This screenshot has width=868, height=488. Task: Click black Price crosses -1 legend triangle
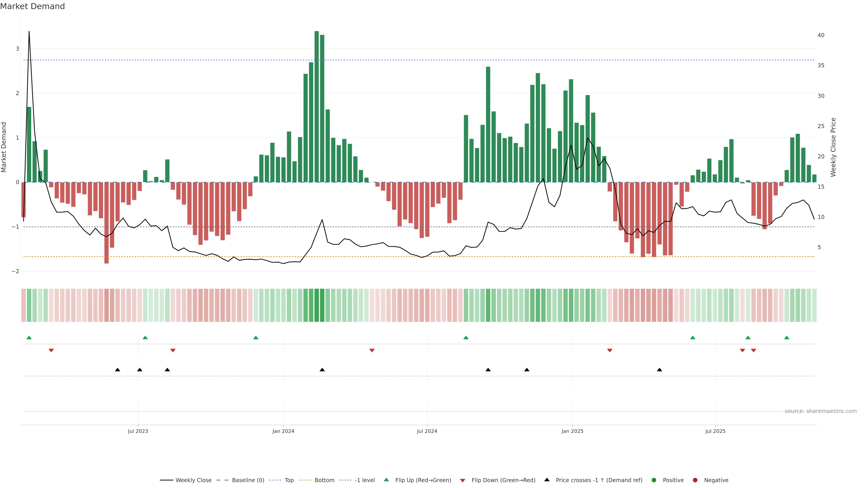[x=547, y=480]
